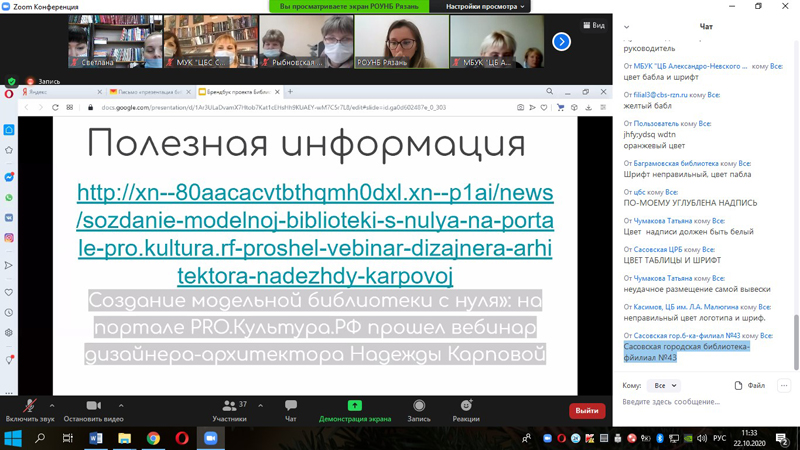The height and width of the screenshot is (450, 800).
Task: Change layout using Вид button
Action: click(594, 26)
